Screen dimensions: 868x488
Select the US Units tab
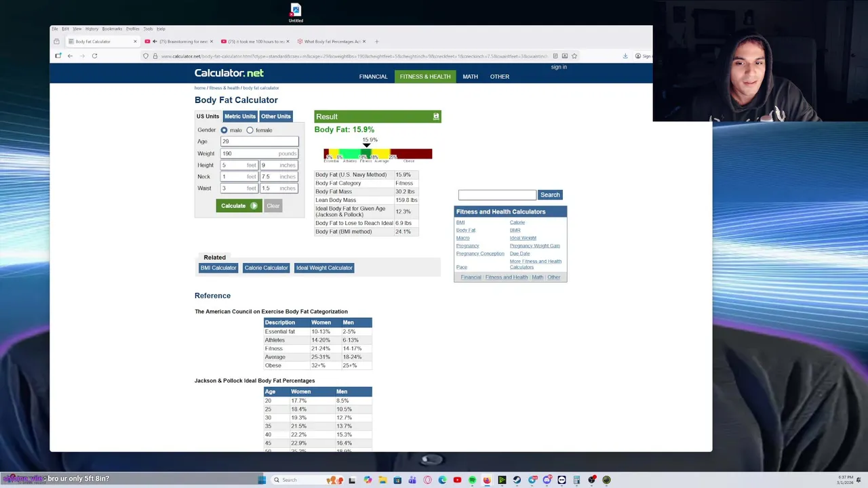(208, 116)
